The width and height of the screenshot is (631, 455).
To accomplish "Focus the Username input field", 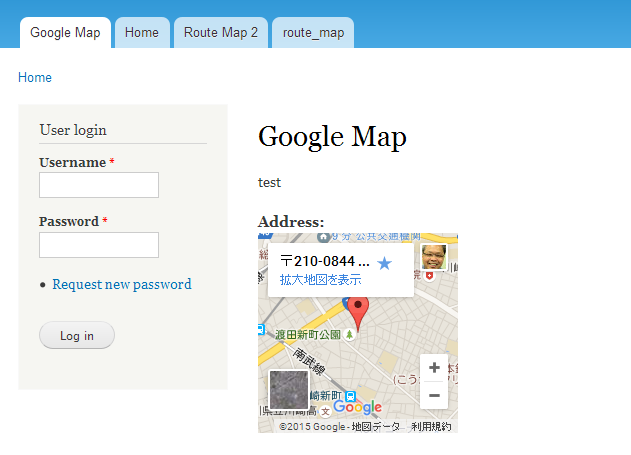I will point(99,185).
